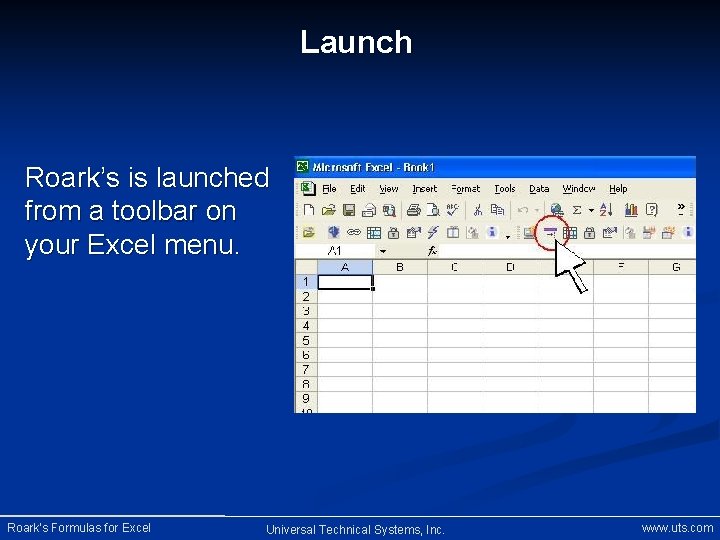Click the Chart Wizard icon
Image resolution: width=720 pixels, height=540 pixels.
[x=631, y=210]
